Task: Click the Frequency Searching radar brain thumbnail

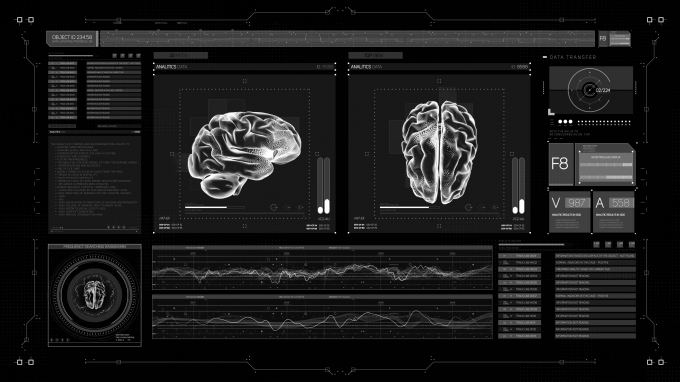Action: point(94,294)
